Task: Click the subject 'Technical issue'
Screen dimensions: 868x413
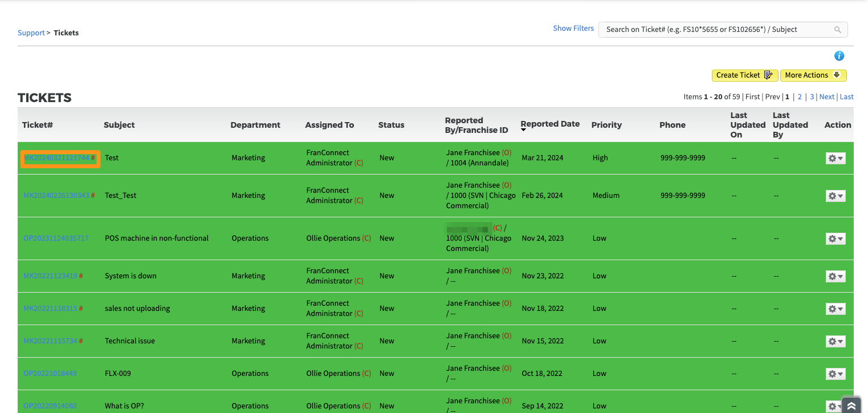Action: pyautogui.click(x=130, y=341)
